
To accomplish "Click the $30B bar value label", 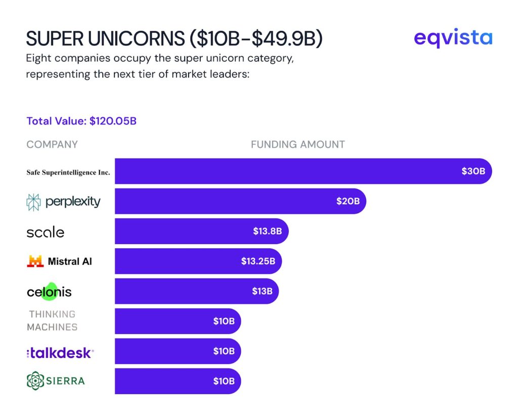I will [x=473, y=171].
